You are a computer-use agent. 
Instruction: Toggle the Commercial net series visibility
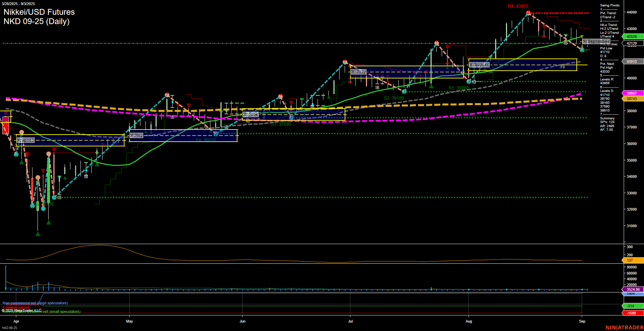[16, 307]
